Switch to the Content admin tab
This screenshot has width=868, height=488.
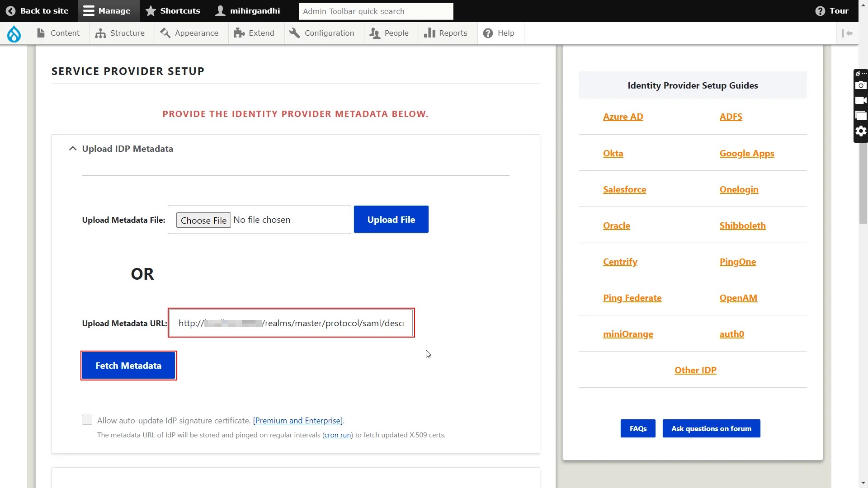point(59,33)
